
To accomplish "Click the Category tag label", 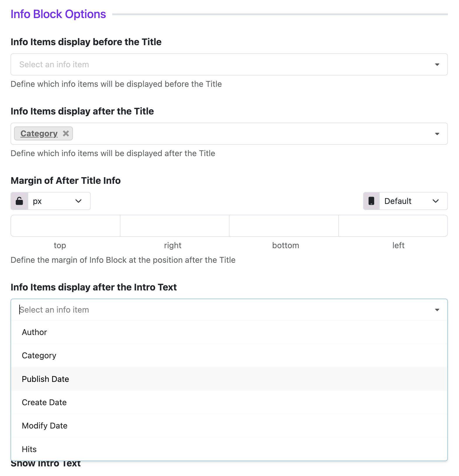I will pyautogui.click(x=39, y=133).
